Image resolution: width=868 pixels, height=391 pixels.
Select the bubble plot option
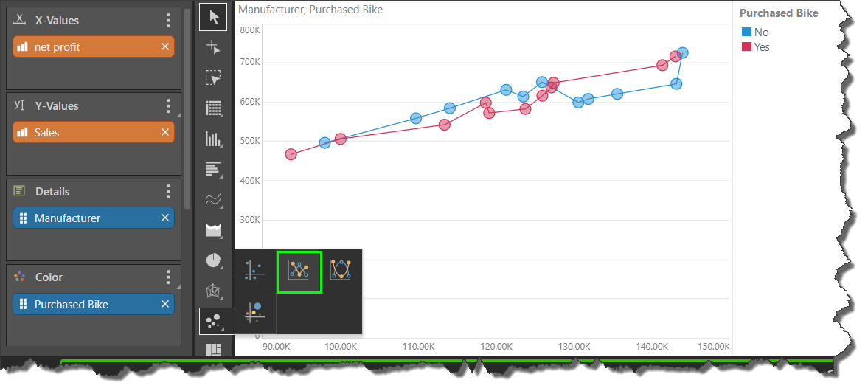tap(254, 312)
